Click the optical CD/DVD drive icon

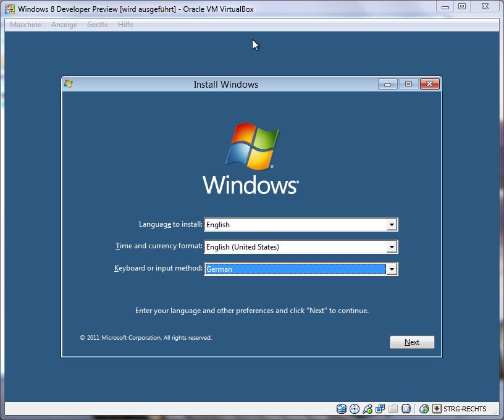point(354,409)
